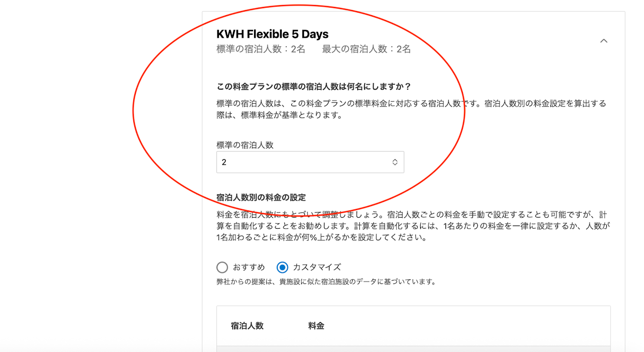Click the この料金プランの標準の宿泊人数 question heading
This screenshot has height=352, width=644.
[313, 86]
